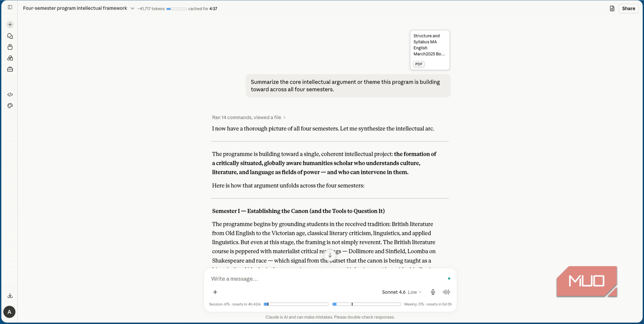The image size is (644, 324).
Task: Open the projects icon in sidebar
Action: [x=10, y=47]
